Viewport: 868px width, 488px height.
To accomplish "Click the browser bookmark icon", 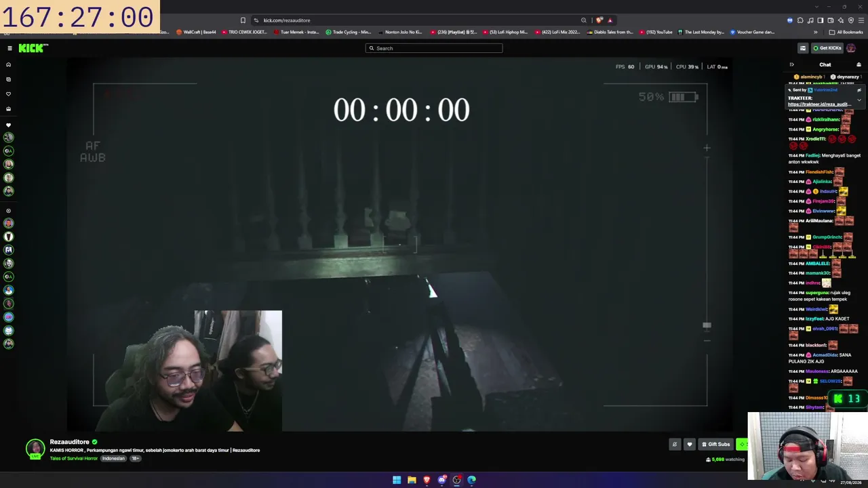I will click(243, 20).
